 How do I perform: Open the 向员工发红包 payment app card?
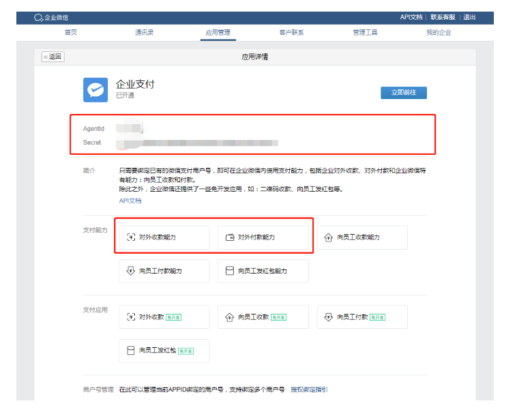pyautogui.click(x=164, y=351)
